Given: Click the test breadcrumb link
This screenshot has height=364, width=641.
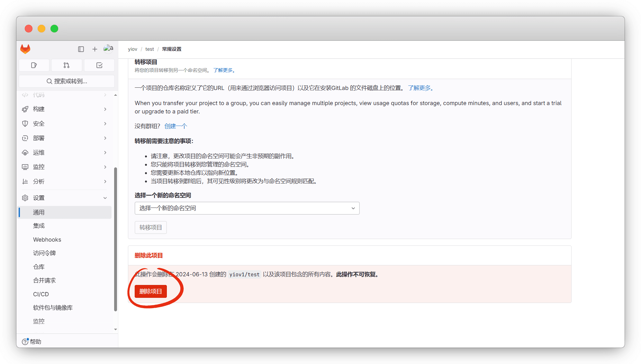Looking at the screenshot, I should point(149,49).
